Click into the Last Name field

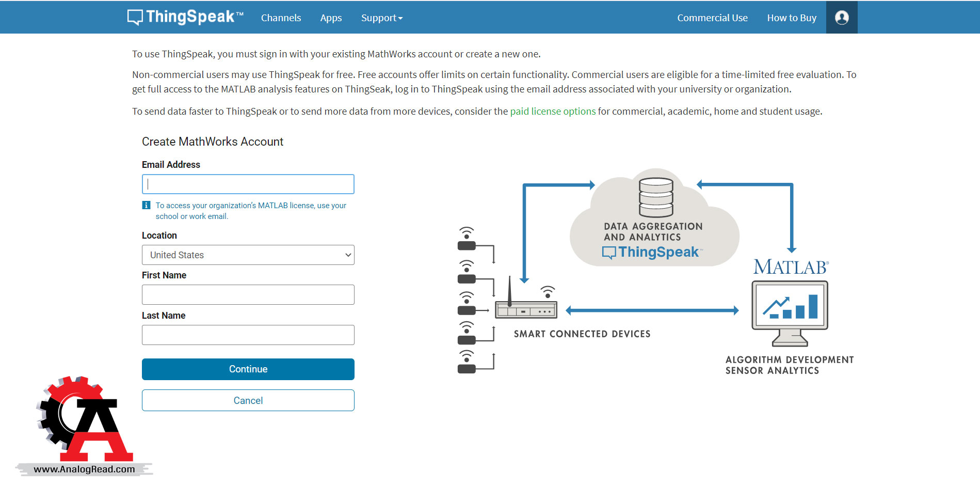[x=248, y=335]
